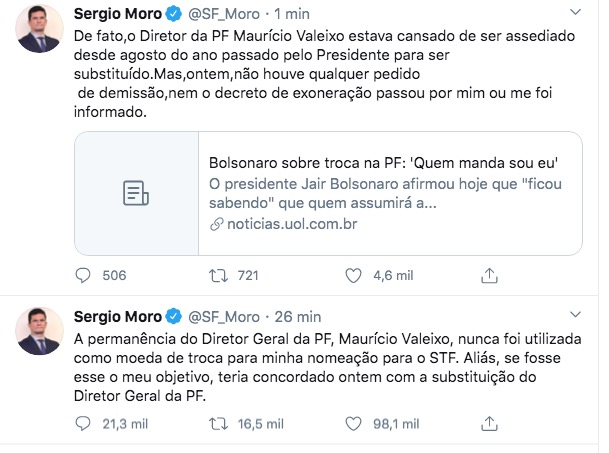
Task: Share the second tweet about STF nomination
Action: click(x=490, y=426)
